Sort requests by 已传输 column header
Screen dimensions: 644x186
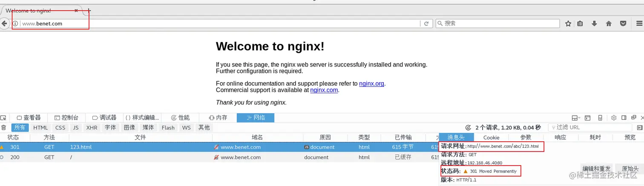403,137
